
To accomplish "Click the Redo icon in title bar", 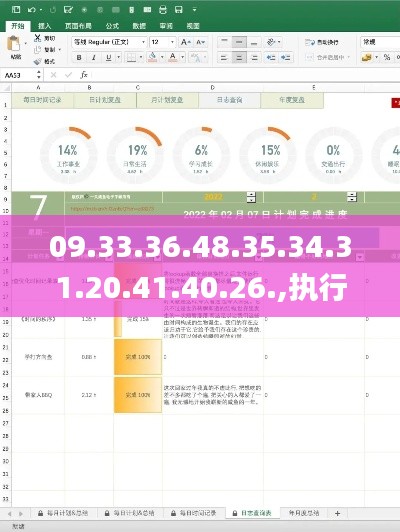I will click(53, 10).
